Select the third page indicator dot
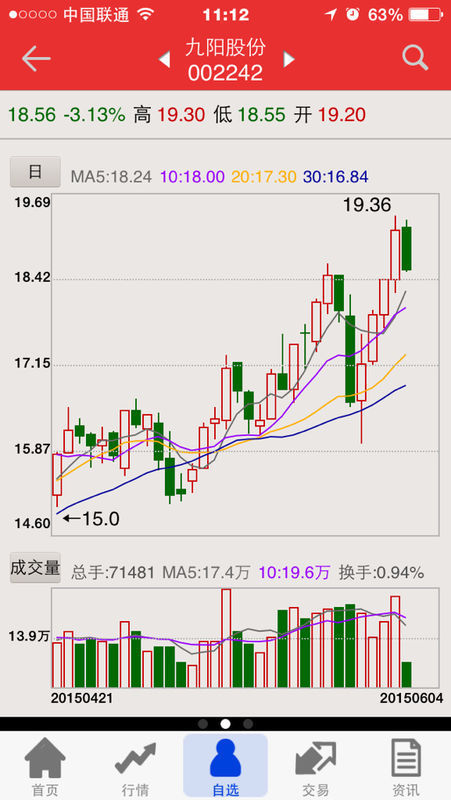Image resolution: width=451 pixels, height=800 pixels. [x=248, y=724]
